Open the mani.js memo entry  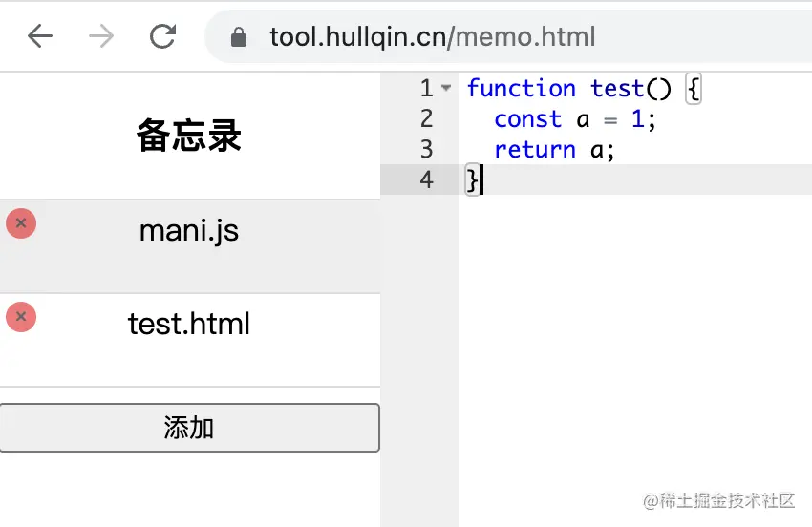[189, 246]
